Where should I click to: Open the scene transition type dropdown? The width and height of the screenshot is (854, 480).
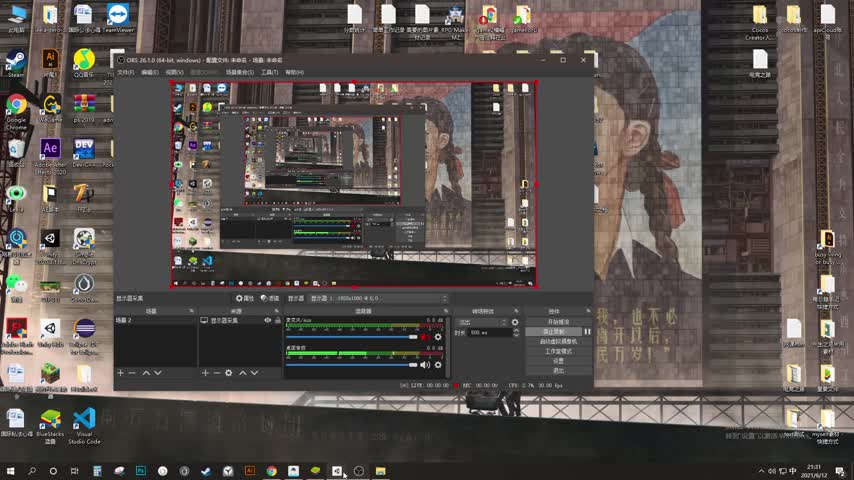[481, 323]
